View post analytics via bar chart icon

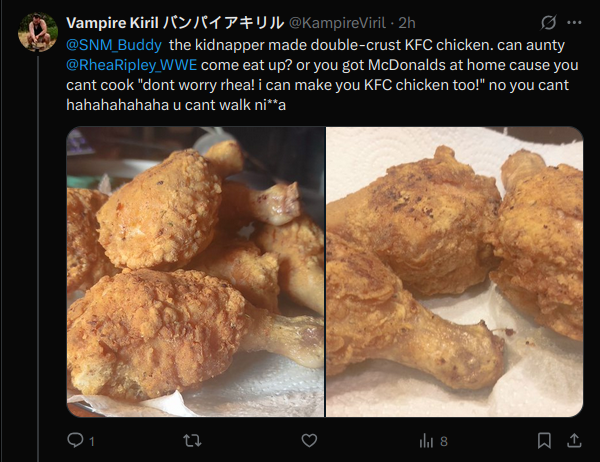pyautogui.click(x=426, y=441)
